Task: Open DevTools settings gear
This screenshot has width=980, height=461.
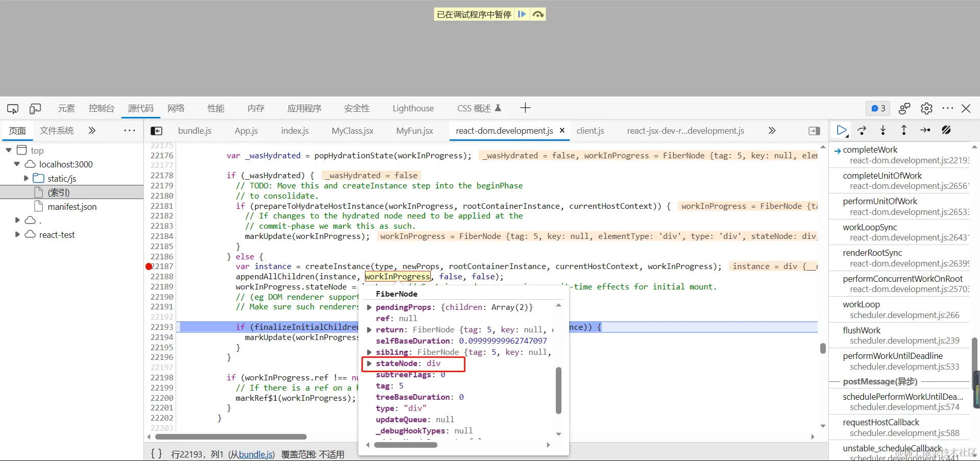Action: coord(926,108)
